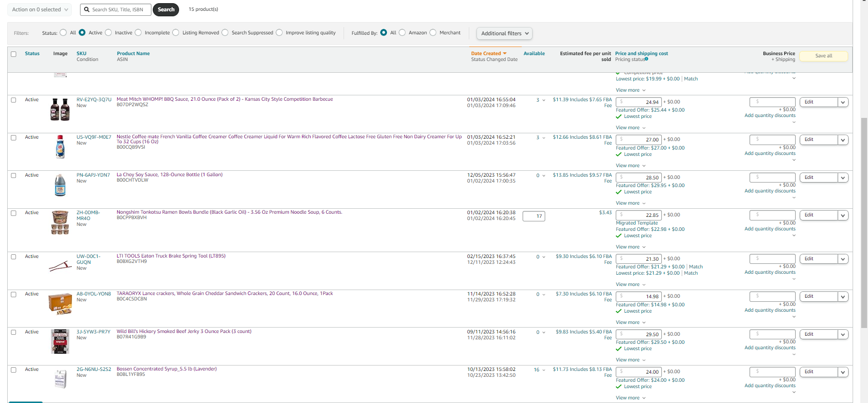Open the Nongshim Ramen Bowls thumbnail

[60, 223]
